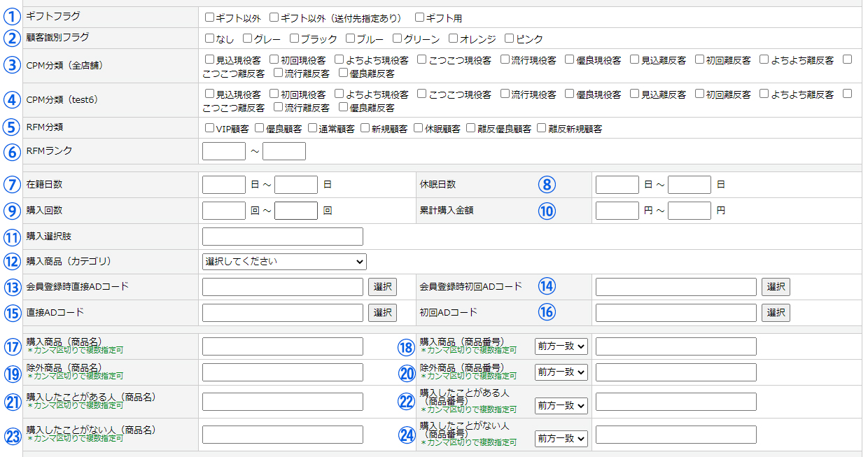Select the ピンク customer flag checkbox
The width and height of the screenshot is (868, 457).
[509, 38]
